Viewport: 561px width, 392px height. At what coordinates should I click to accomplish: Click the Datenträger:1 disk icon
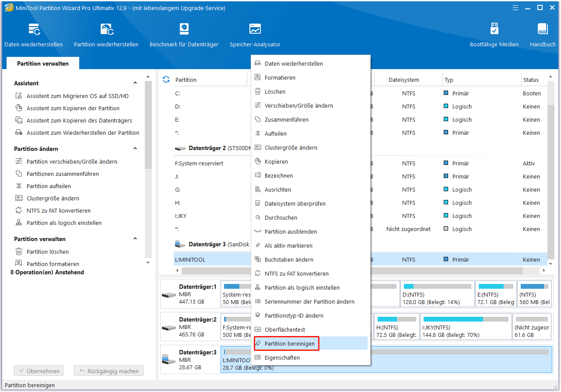[168, 294]
